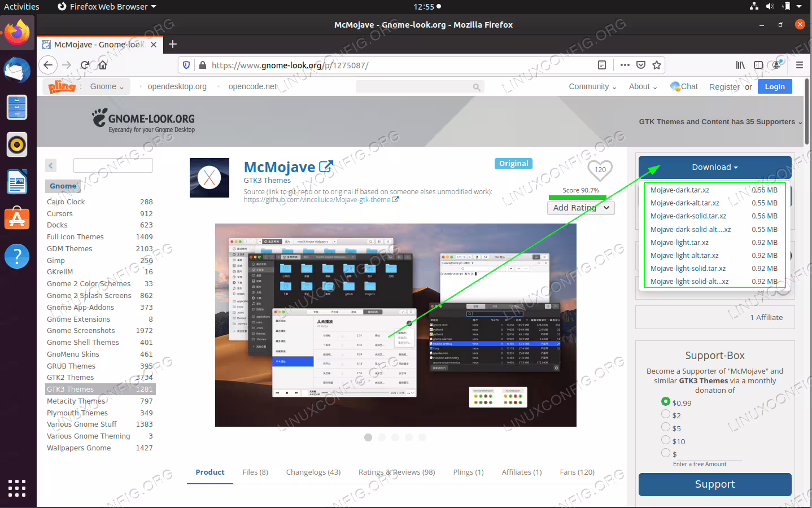
Task: Save the page to Pocket
Action: click(x=641, y=65)
